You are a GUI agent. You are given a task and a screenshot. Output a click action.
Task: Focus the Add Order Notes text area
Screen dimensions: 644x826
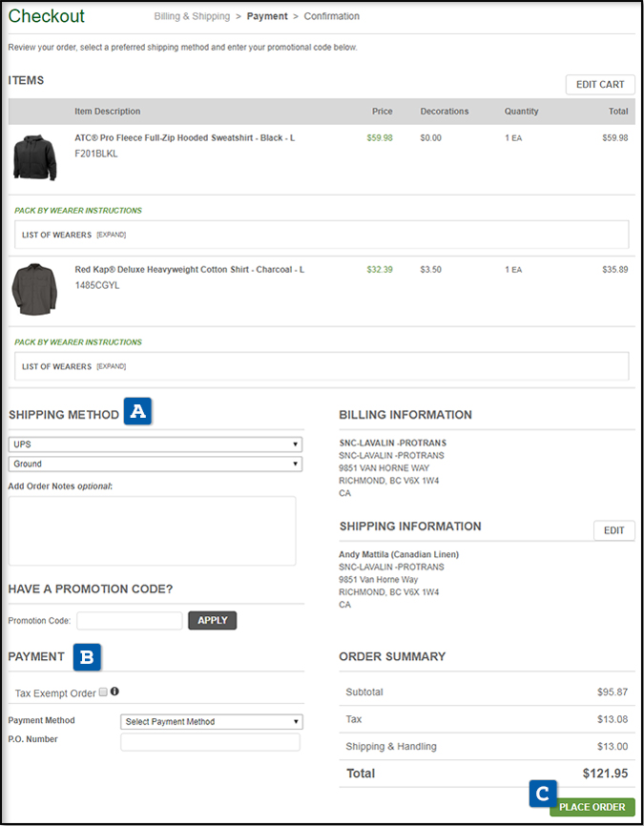pos(152,530)
